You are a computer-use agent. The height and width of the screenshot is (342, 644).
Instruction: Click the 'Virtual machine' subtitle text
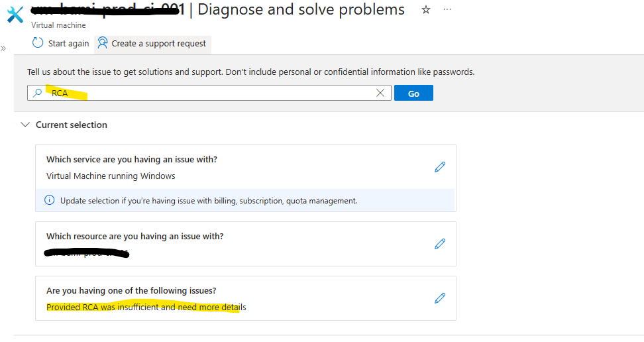click(x=58, y=25)
